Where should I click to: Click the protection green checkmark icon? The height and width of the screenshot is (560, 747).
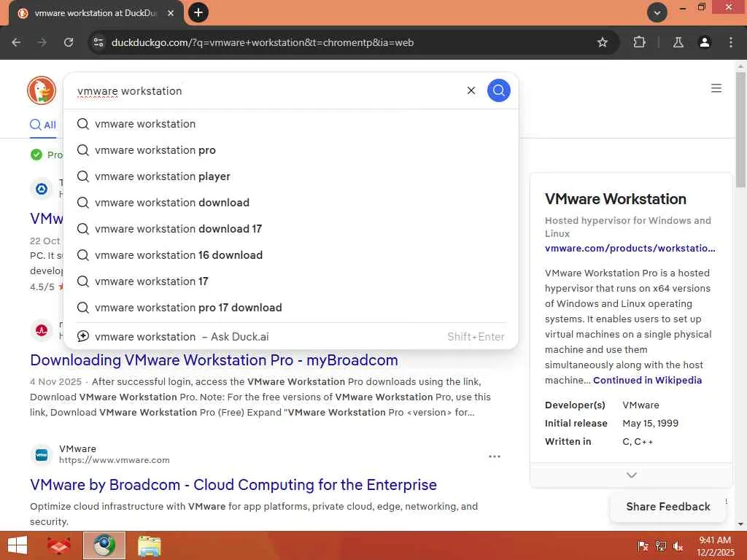click(x=36, y=155)
